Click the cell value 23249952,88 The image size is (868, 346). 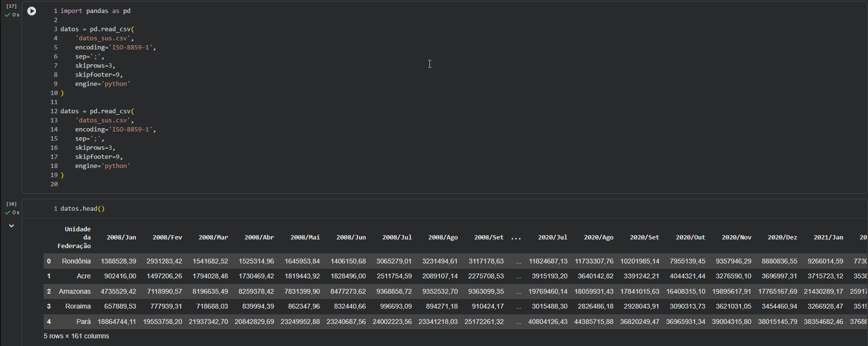300,322
